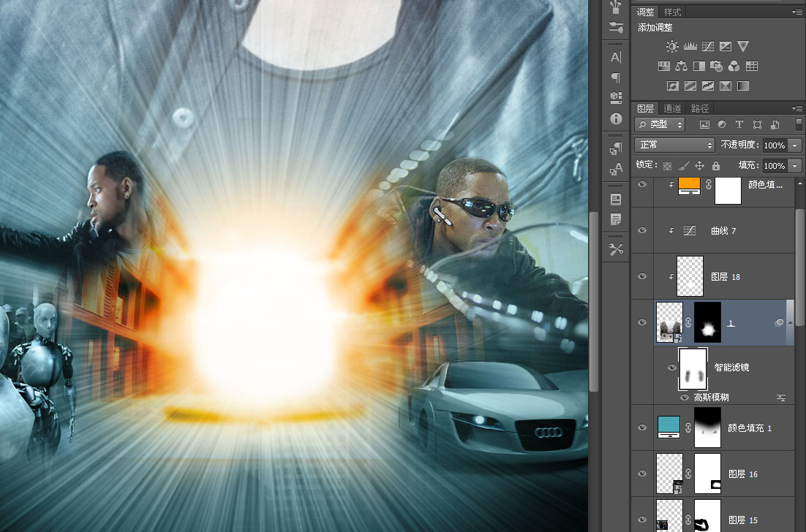The image size is (806, 532).
Task: Add a Brightness/Contrast adjustment
Action: pos(672,47)
